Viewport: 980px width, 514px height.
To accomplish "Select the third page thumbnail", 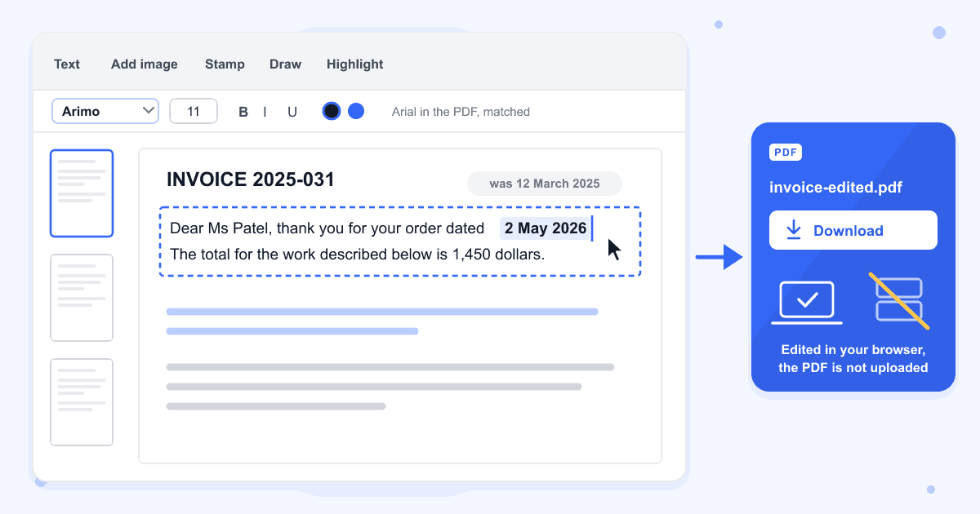I will coord(82,402).
